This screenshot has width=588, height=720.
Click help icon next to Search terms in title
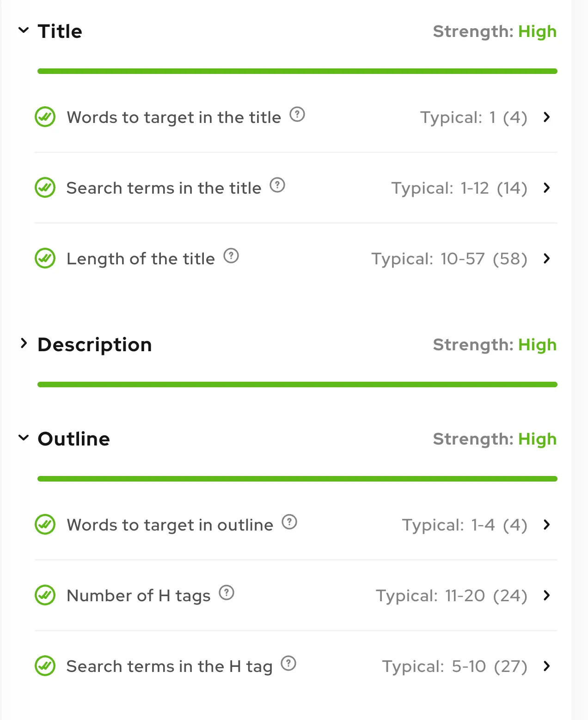(277, 185)
